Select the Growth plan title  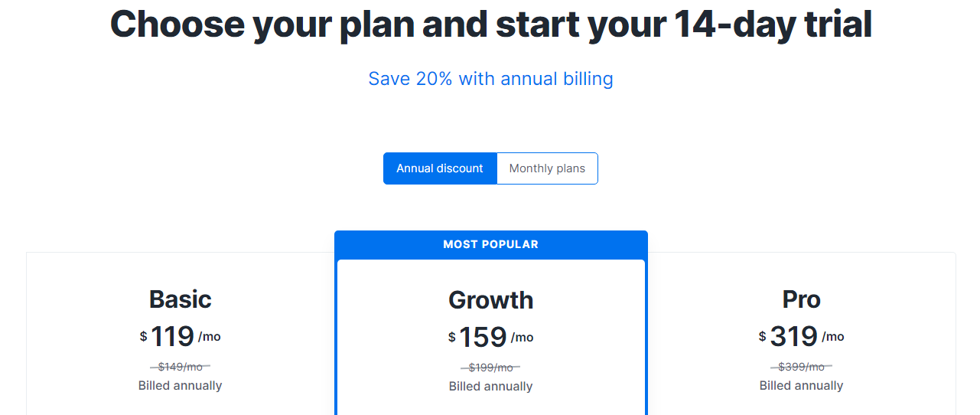coord(490,299)
